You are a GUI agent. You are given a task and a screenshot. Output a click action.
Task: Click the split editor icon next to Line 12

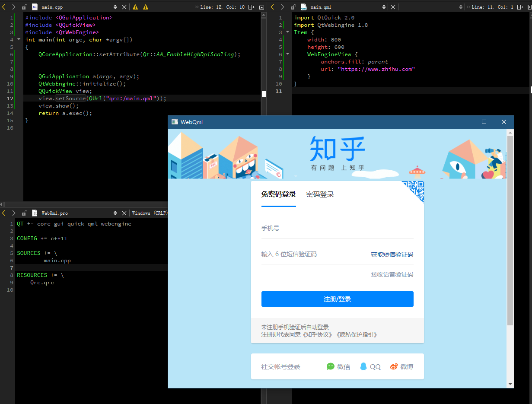(252, 7)
